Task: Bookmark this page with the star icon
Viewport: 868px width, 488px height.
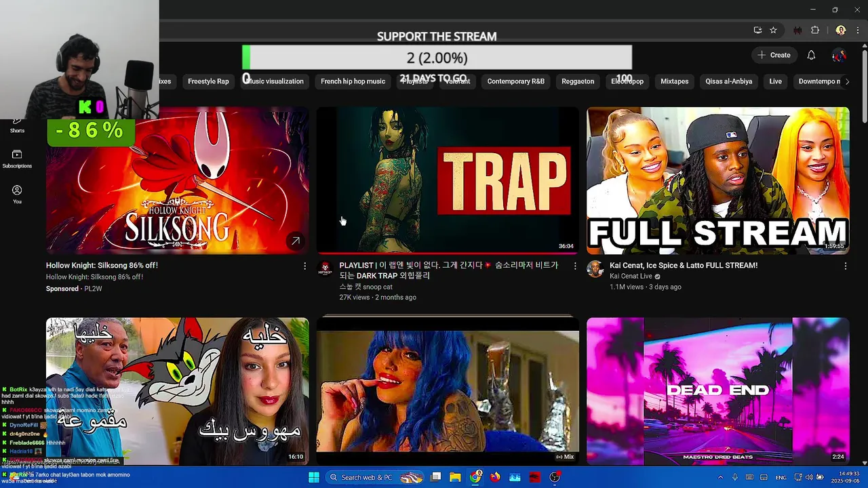Action: (773, 30)
